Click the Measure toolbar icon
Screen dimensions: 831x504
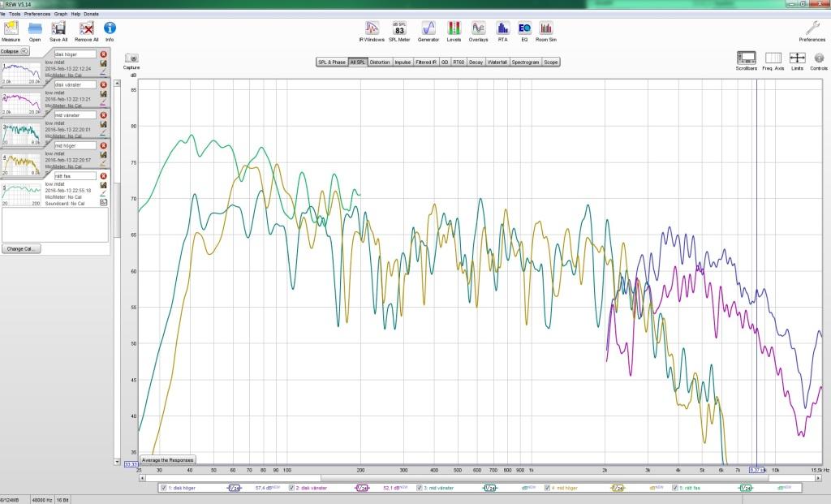[x=11, y=28]
